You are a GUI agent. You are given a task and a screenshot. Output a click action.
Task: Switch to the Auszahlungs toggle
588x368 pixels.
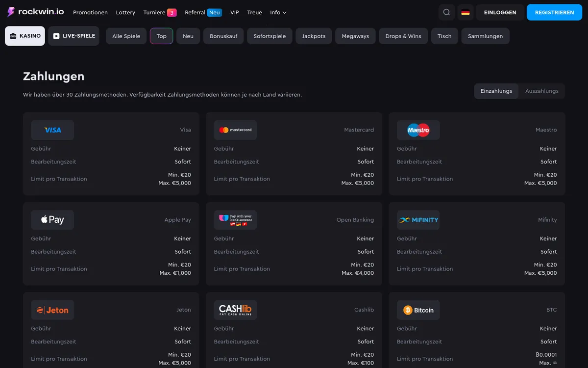pos(542,91)
